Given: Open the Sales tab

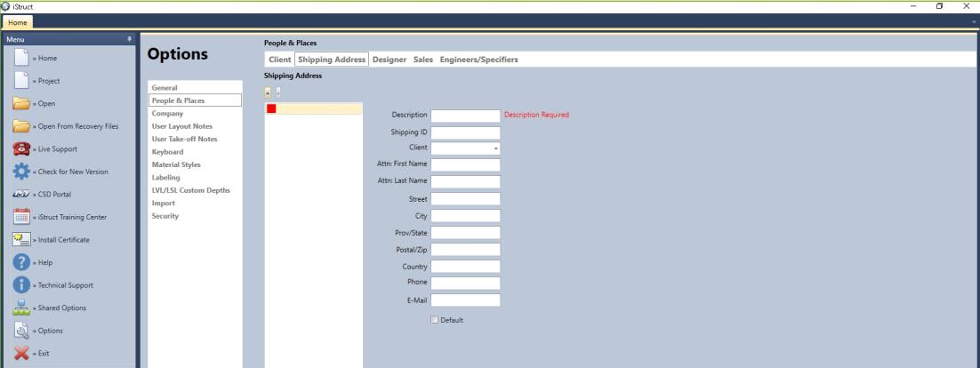Looking at the screenshot, I should click(x=423, y=60).
